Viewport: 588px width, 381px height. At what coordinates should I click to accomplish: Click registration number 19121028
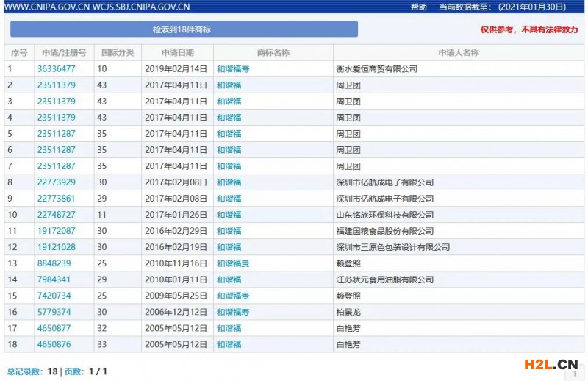click(57, 247)
